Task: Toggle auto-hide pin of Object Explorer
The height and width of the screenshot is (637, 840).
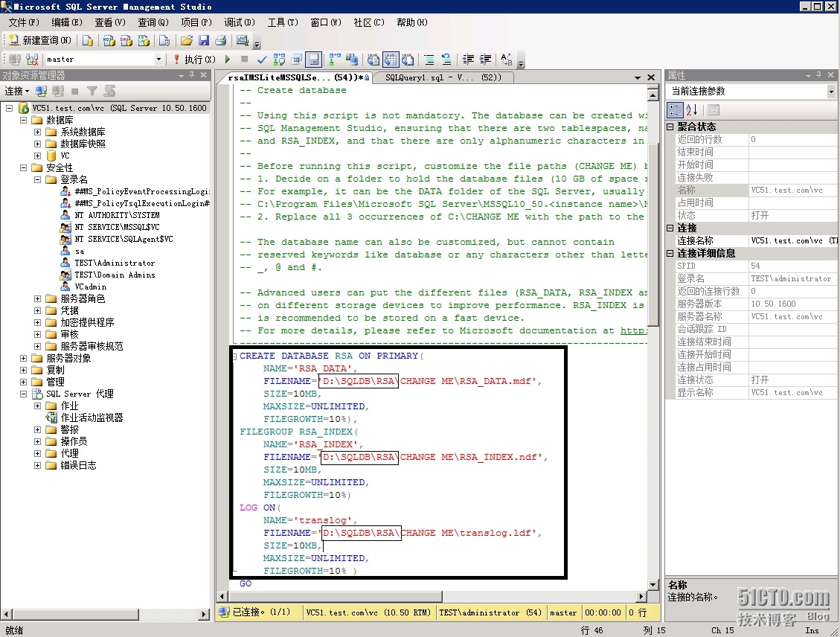Action: (x=191, y=75)
